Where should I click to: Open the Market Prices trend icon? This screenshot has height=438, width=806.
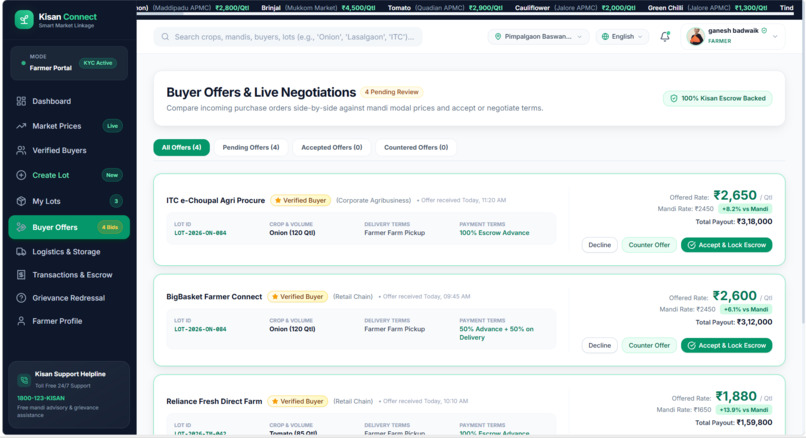tap(21, 126)
